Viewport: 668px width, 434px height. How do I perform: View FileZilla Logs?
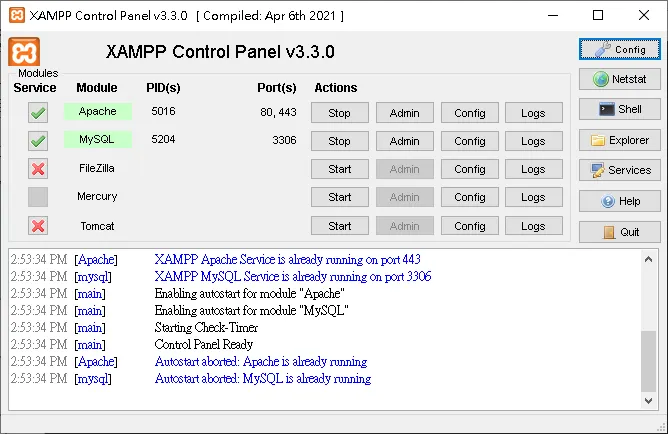[534, 169]
